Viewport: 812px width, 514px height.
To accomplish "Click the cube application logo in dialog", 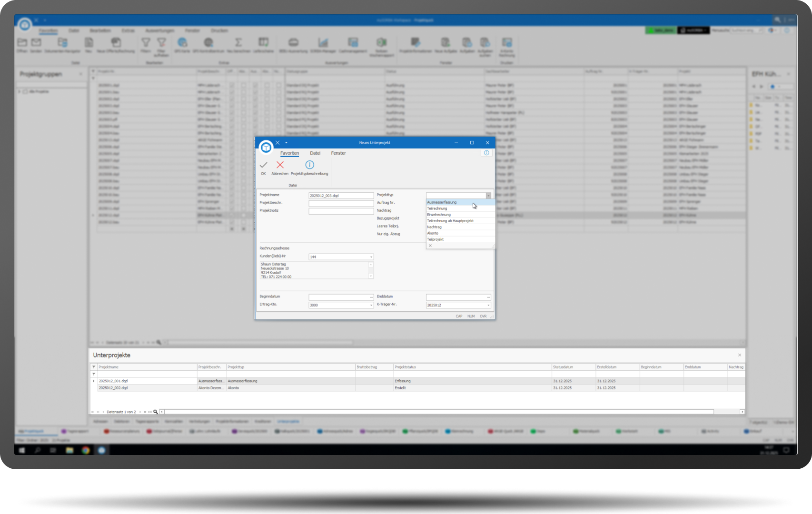I will [266, 147].
